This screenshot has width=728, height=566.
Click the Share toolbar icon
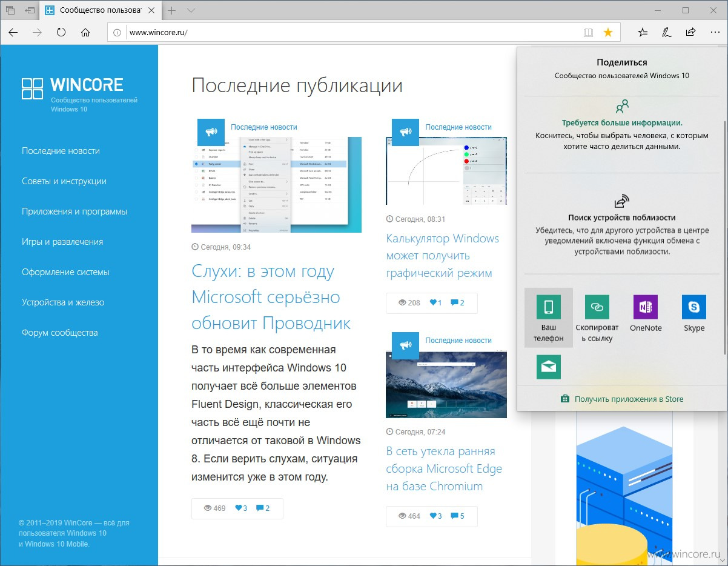(x=690, y=33)
